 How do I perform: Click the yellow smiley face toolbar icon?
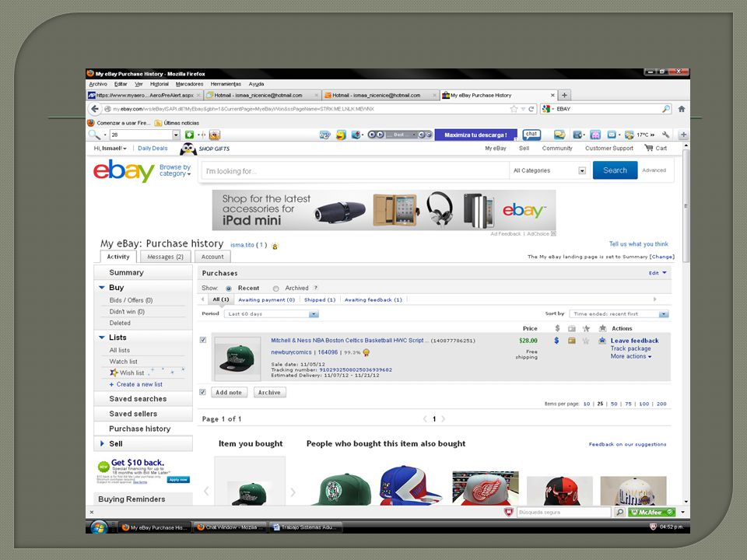pyautogui.click(x=341, y=135)
